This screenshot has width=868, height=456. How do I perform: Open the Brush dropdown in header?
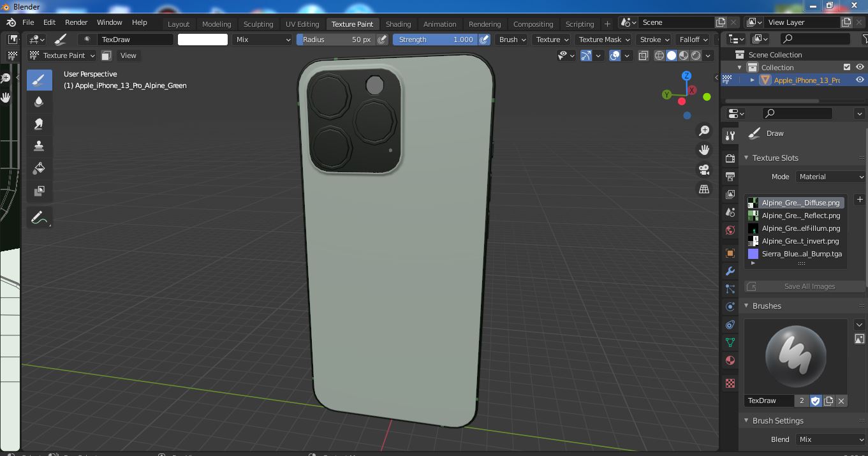[x=512, y=40]
